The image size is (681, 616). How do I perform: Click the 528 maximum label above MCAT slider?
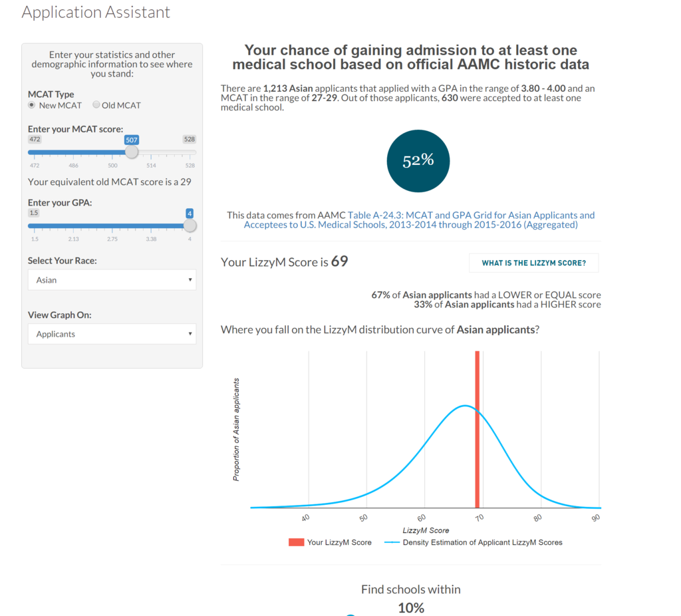coord(190,140)
